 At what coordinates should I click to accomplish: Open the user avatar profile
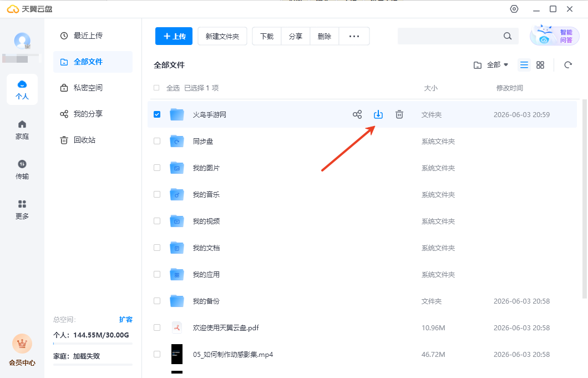click(x=22, y=41)
